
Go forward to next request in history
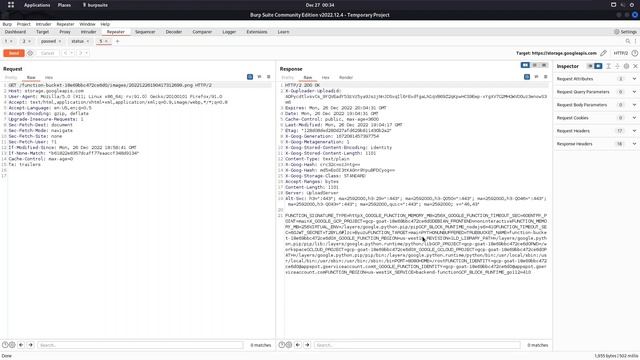[80, 53]
